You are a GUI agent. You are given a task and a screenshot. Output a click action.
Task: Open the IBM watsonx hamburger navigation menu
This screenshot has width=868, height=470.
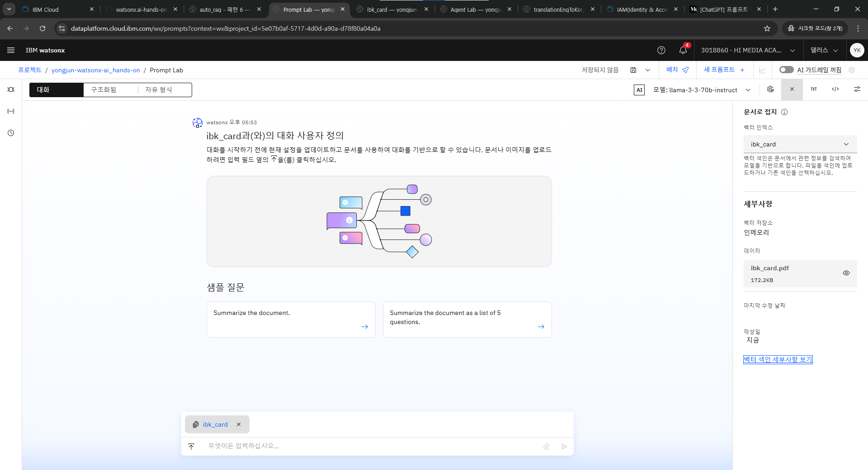click(11, 50)
